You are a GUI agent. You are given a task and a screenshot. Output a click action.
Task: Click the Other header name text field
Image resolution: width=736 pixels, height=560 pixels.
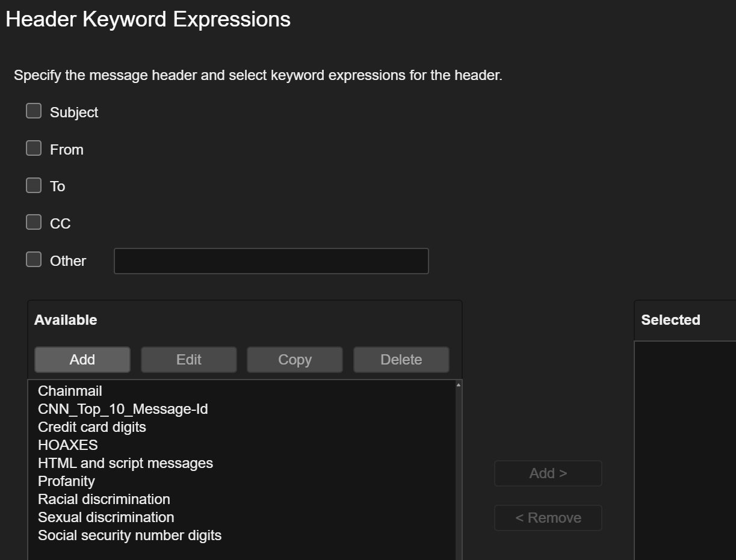tap(271, 261)
